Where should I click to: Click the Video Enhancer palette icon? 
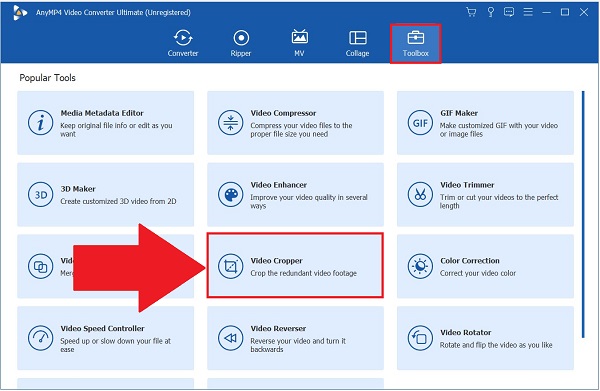click(230, 195)
